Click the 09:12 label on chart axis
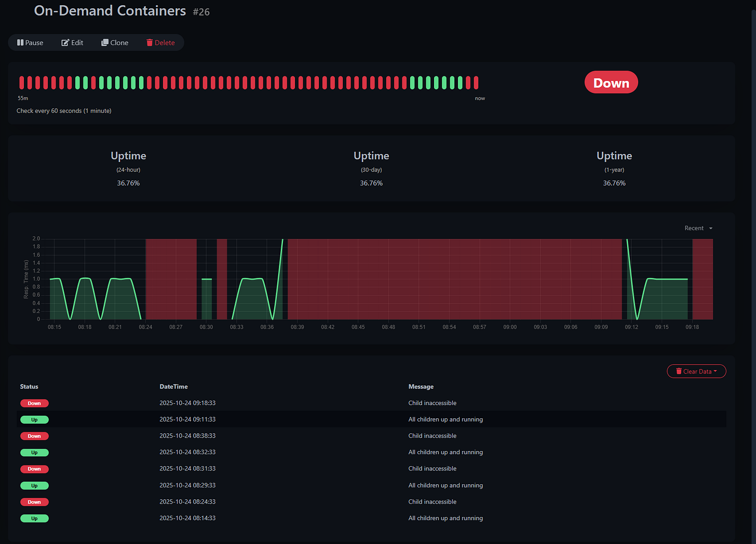The image size is (756, 544). pos(631,327)
